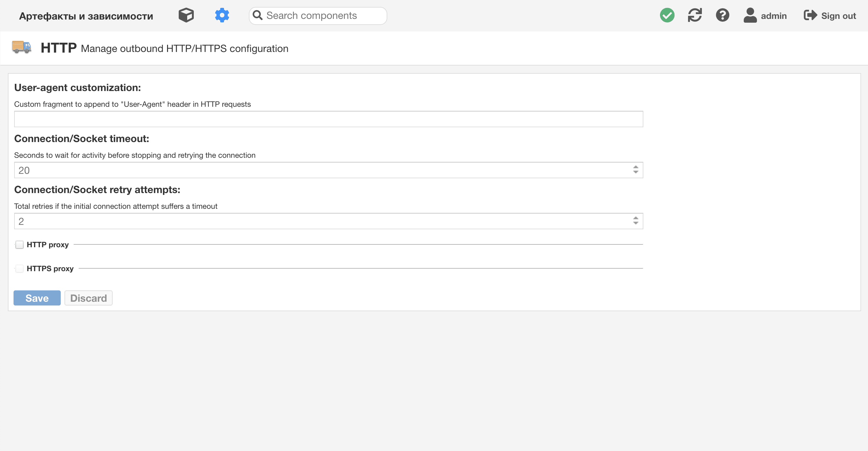Viewport: 868px width, 451px height.
Task: Select the HTTP configuration page header
Action: click(x=58, y=48)
